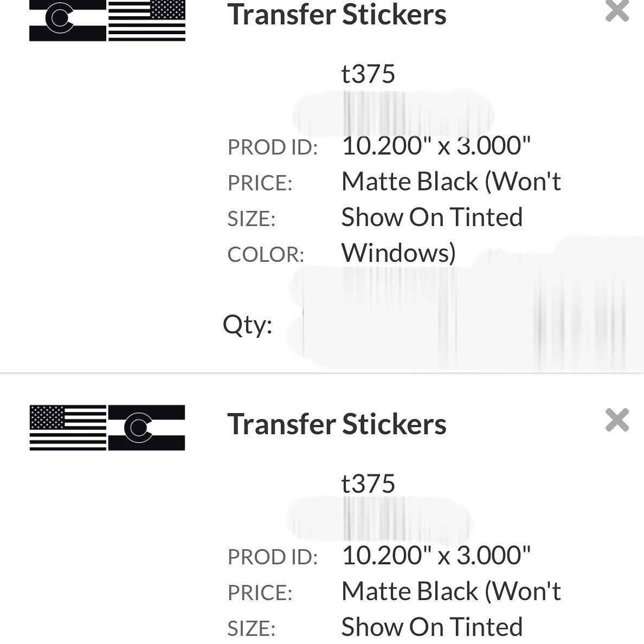
Task: Select the t375 product ID of second item
Action: coord(368,484)
